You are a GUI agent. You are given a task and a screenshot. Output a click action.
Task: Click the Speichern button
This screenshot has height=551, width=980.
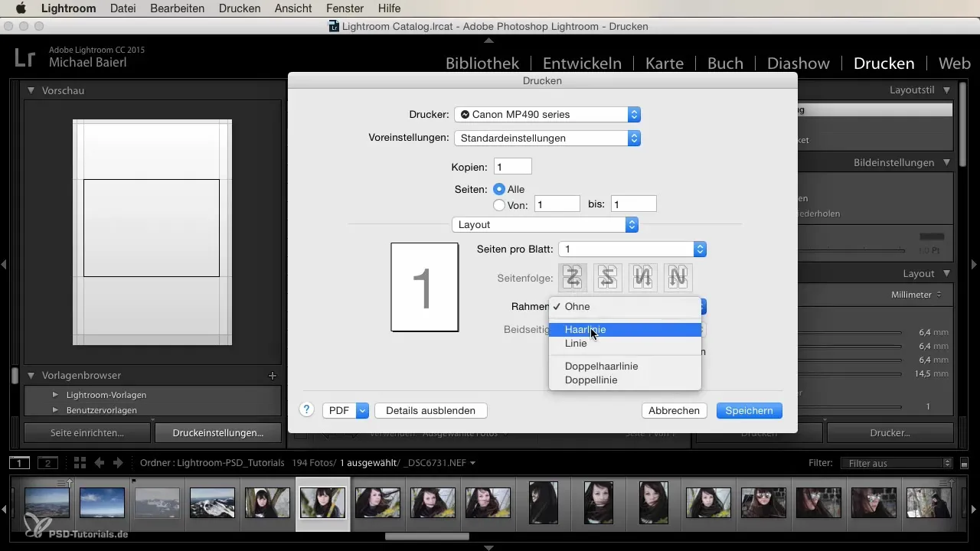(x=750, y=410)
